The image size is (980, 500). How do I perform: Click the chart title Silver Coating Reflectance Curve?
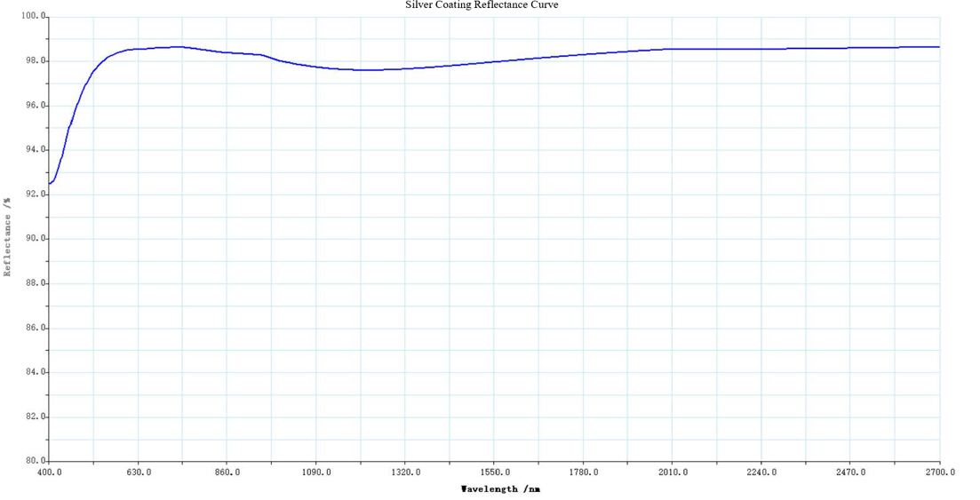[482, 5]
